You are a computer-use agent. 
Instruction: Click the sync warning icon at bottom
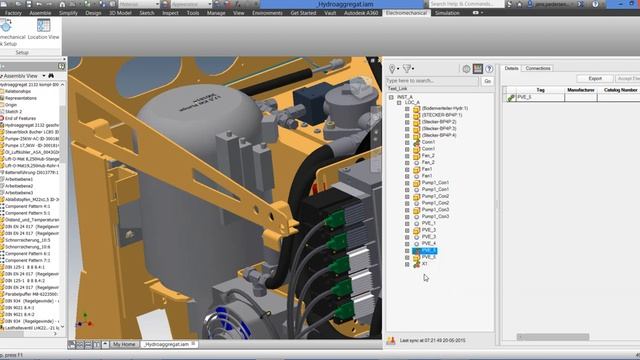(x=391, y=340)
